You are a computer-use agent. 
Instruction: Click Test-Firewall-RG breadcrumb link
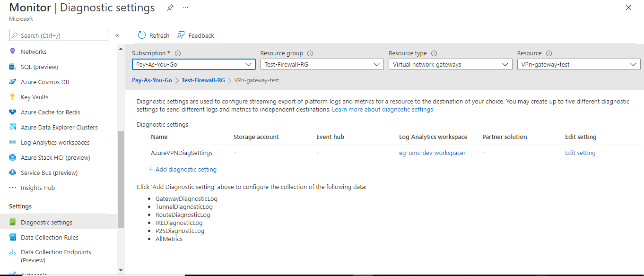click(203, 80)
